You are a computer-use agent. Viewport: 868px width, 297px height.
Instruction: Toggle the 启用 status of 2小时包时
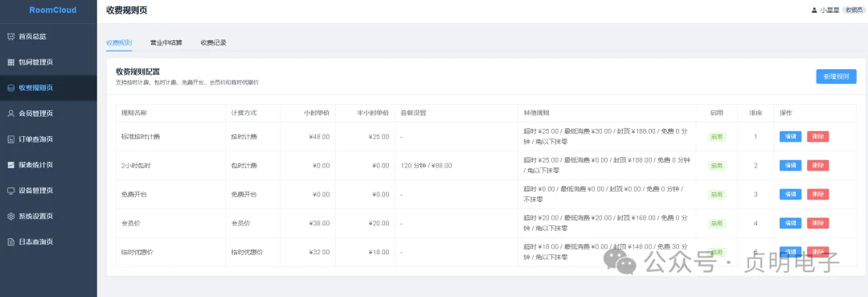pyautogui.click(x=717, y=165)
